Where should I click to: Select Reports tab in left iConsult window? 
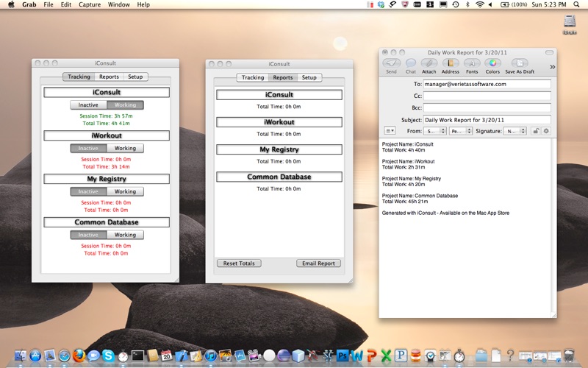109,77
